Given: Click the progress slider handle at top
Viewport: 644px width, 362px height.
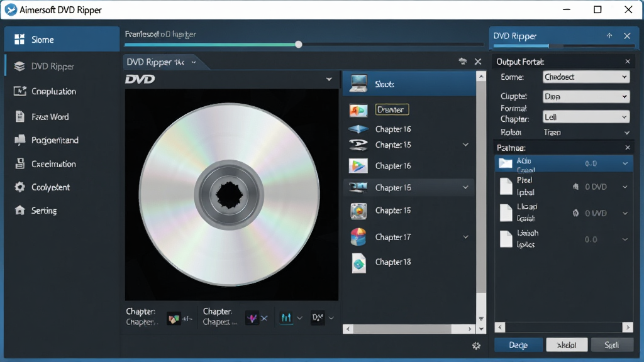Looking at the screenshot, I should click(x=299, y=45).
